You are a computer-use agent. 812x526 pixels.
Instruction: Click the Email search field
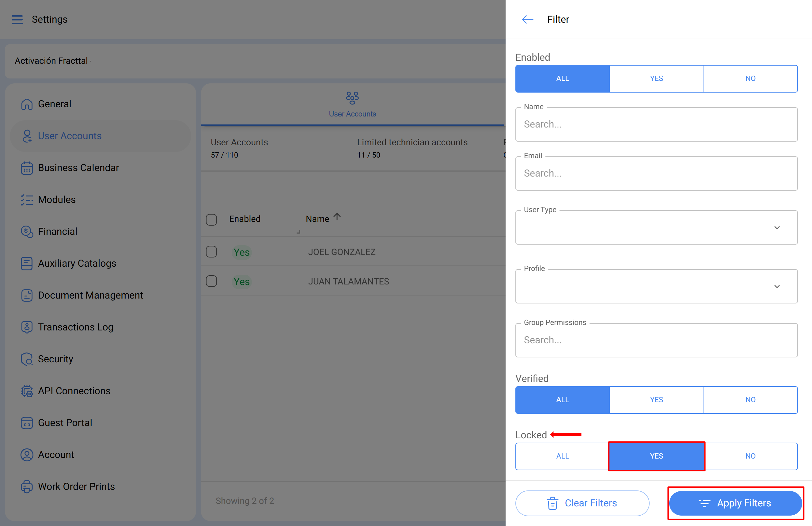[656, 174]
